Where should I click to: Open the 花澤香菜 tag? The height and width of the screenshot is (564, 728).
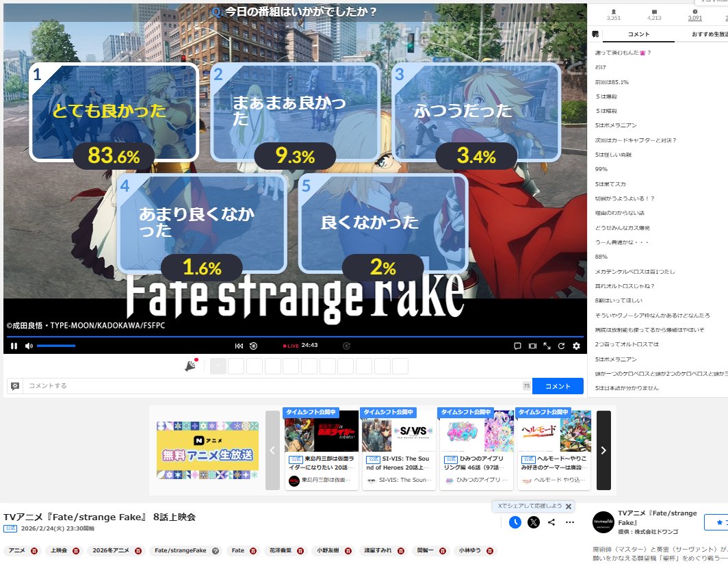click(281, 550)
